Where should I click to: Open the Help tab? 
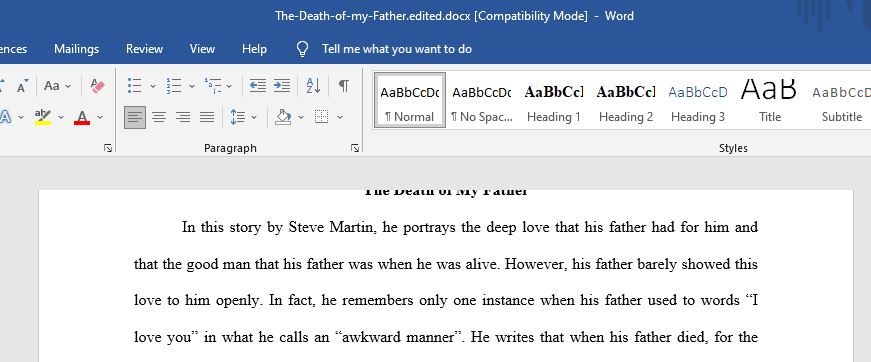(254, 49)
